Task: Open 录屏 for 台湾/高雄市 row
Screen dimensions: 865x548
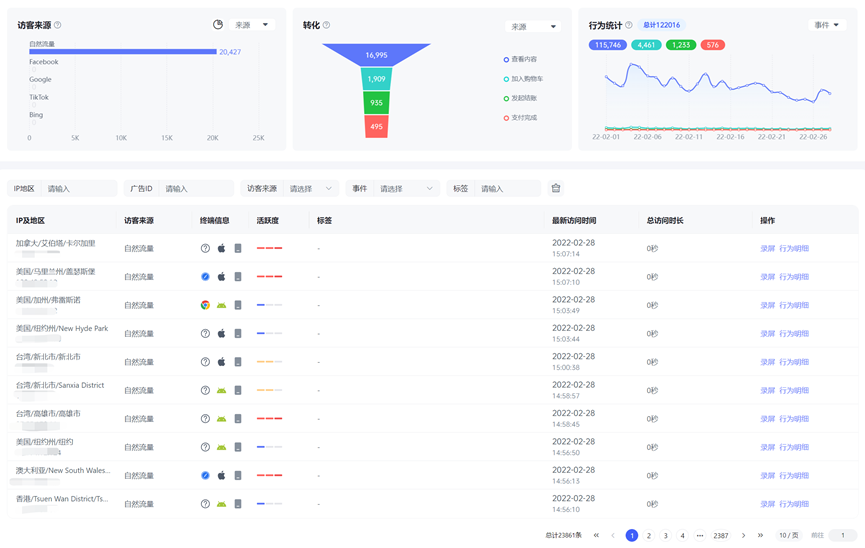Action: (x=767, y=418)
